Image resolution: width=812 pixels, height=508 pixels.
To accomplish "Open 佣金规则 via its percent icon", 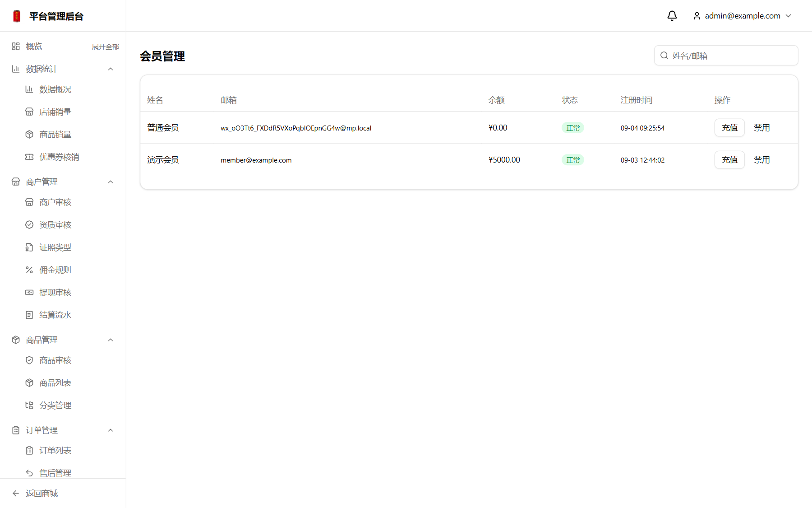I will coord(29,270).
